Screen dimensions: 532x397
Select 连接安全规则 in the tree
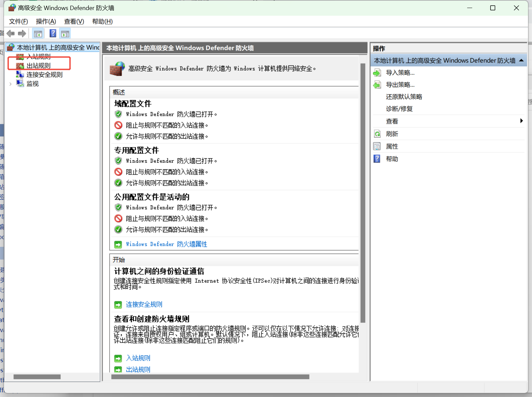coord(44,75)
